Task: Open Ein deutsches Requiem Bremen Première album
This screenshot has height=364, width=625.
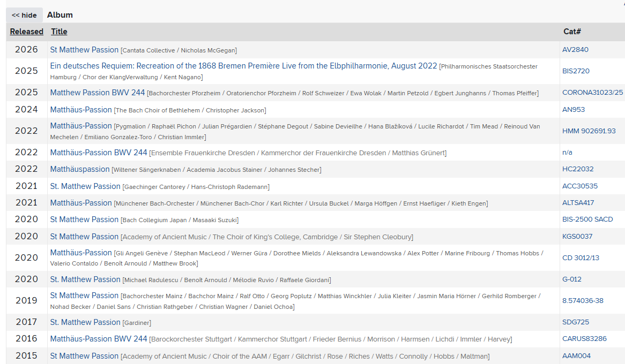Action: coord(243,66)
